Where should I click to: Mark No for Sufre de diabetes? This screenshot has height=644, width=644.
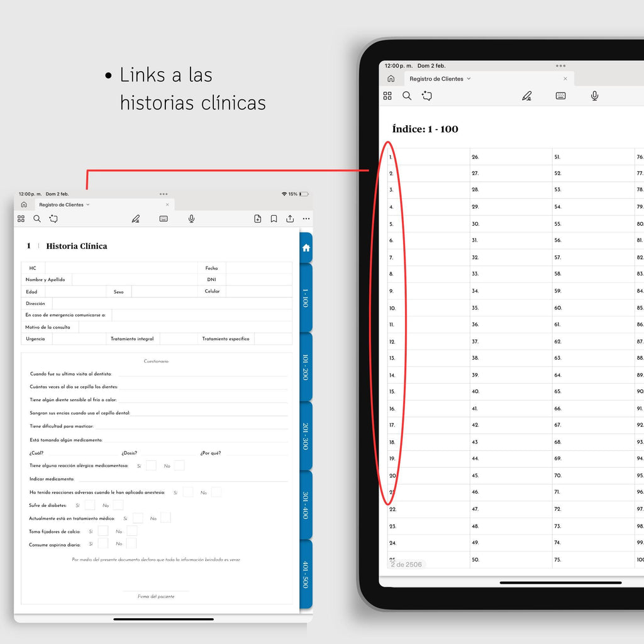click(118, 504)
